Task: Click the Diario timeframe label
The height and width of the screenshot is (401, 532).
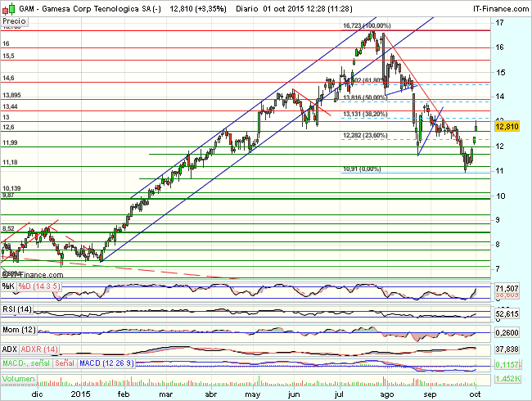Action: point(246,9)
